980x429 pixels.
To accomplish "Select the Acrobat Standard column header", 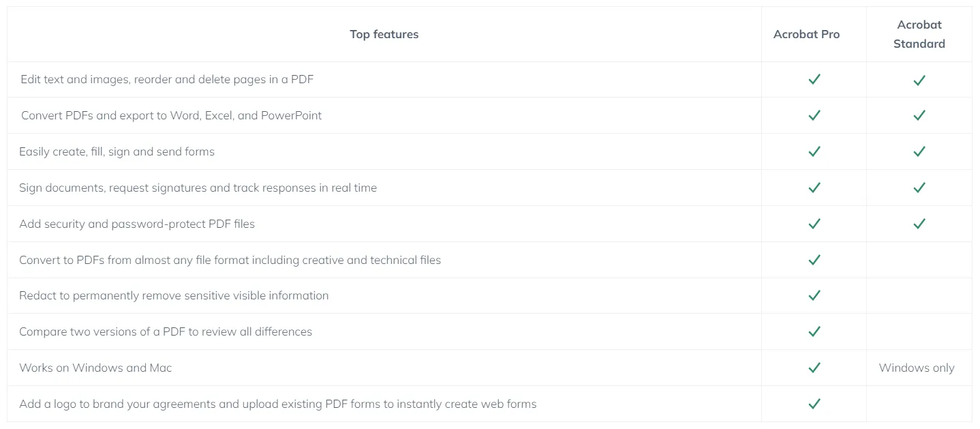I will pyautogui.click(x=919, y=34).
